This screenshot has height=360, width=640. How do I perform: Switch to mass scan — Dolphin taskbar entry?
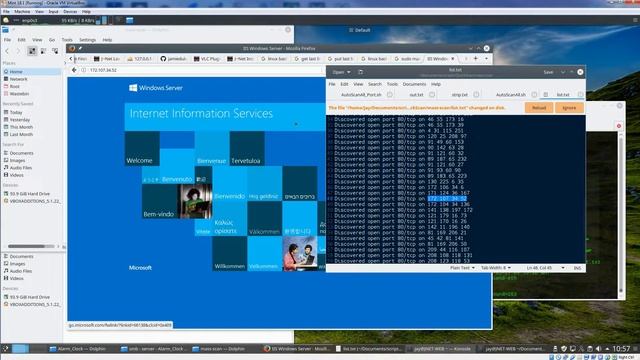tap(218, 349)
